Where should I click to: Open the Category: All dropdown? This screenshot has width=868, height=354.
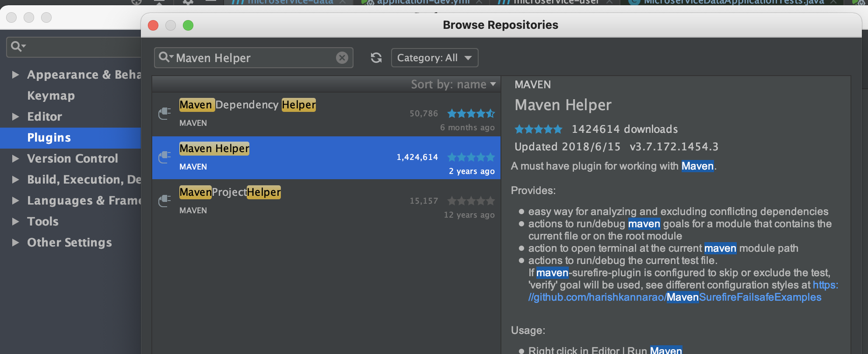coord(434,58)
